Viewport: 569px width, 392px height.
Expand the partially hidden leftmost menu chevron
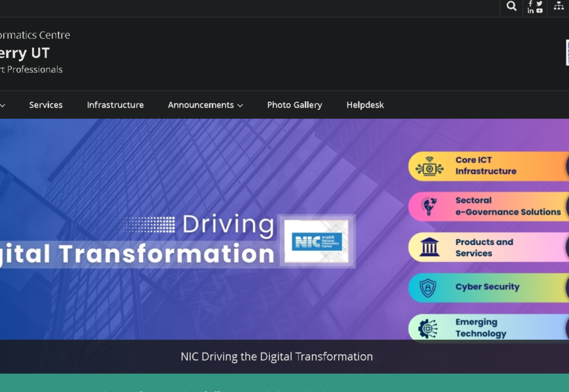tap(3, 106)
